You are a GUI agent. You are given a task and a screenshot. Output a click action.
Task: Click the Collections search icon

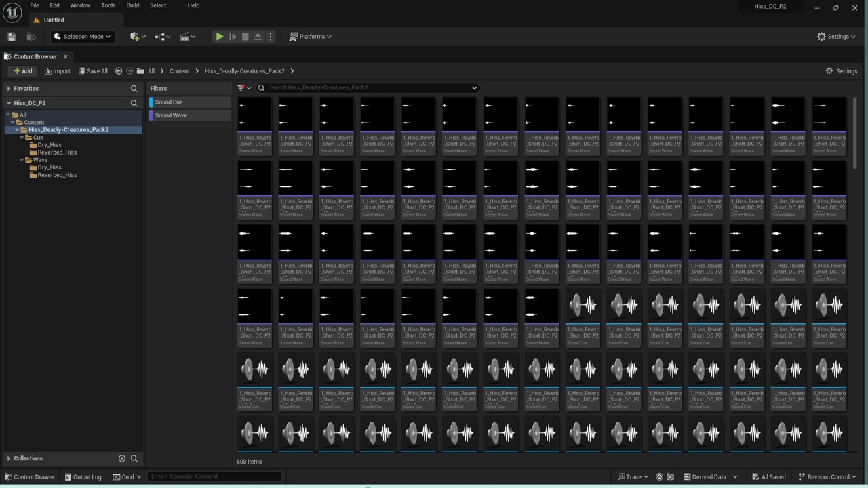pos(134,458)
